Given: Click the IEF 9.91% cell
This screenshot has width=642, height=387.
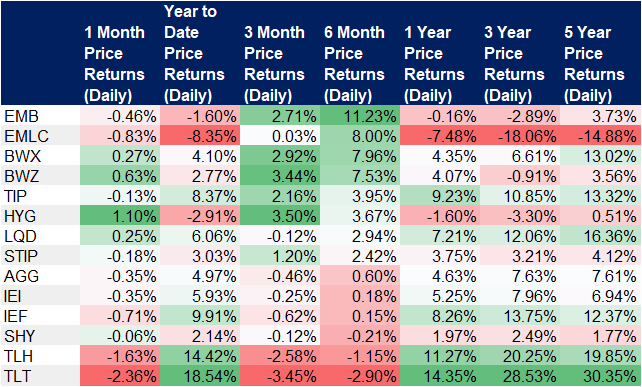Looking at the screenshot, I should coord(200,316).
